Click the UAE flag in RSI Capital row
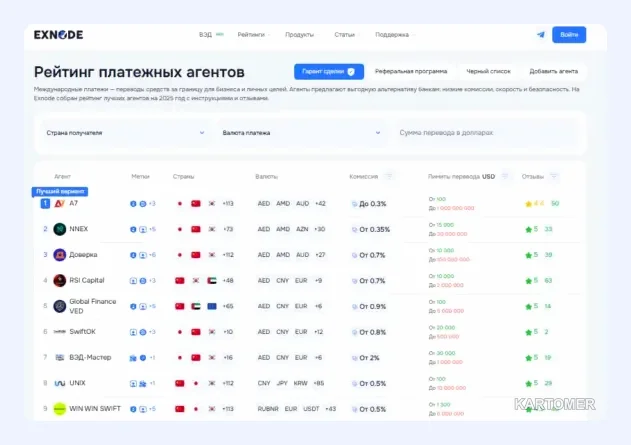 point(212,280)
